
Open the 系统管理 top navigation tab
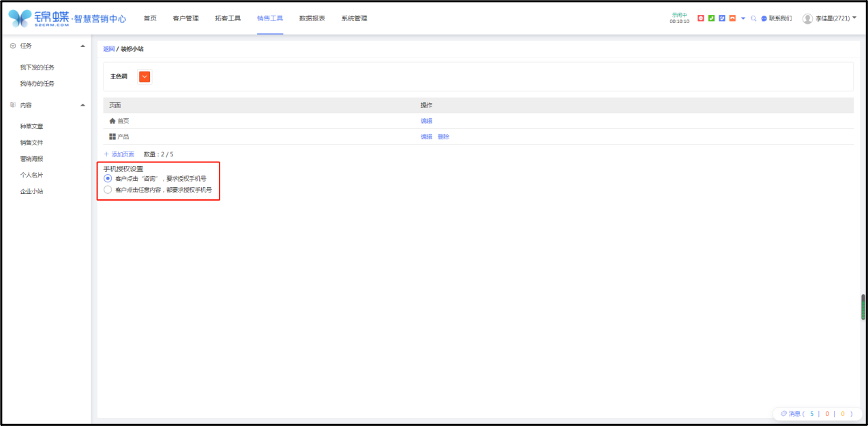click(354, 18)
